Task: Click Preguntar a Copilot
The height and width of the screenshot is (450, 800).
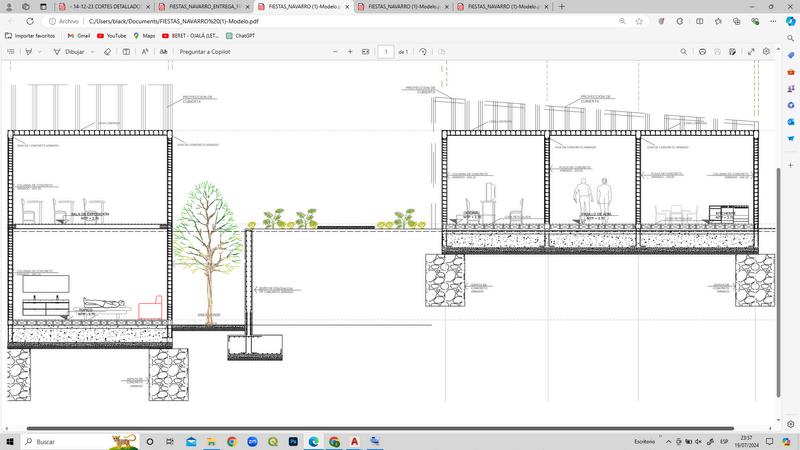Action: coord(205,52)
